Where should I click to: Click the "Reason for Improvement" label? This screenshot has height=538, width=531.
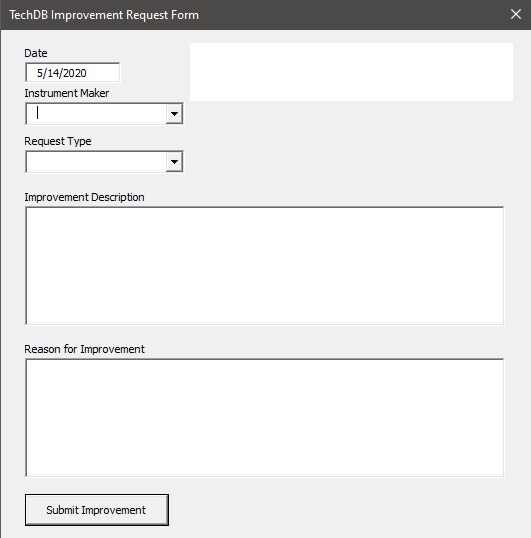[84, 349]
